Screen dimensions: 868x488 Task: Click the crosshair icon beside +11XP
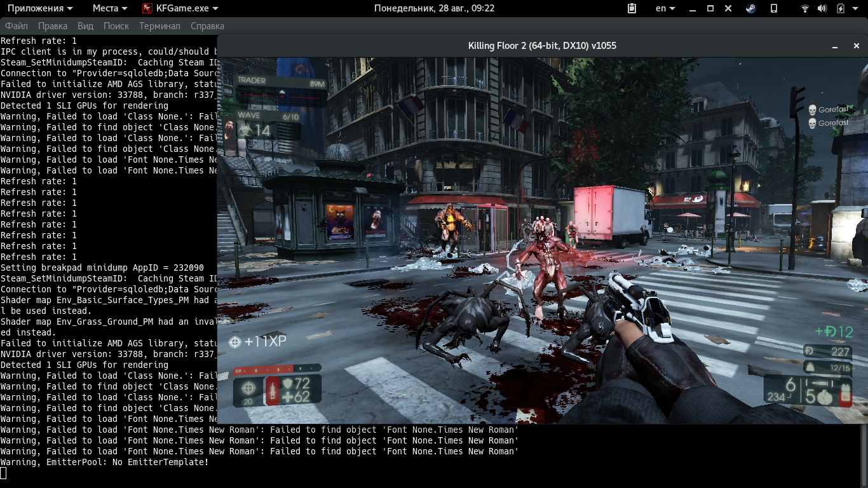coord(235,342)
